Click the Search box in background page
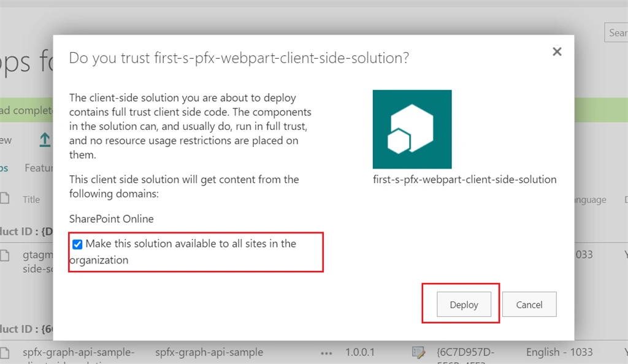The width and height of the screenshot is (628, 364). point(616,32)
